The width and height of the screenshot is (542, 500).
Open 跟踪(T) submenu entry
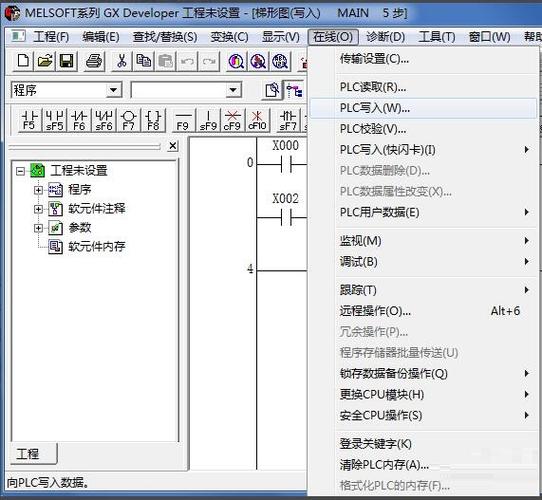422,290
